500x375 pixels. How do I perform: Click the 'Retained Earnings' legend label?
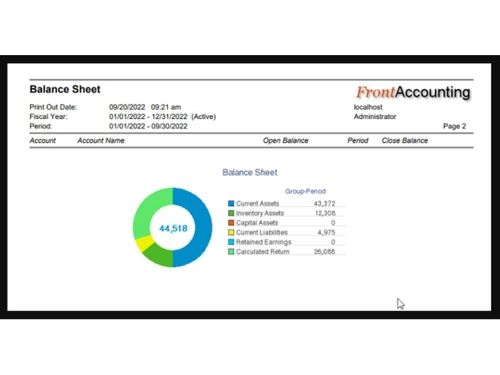click(263, 242)
